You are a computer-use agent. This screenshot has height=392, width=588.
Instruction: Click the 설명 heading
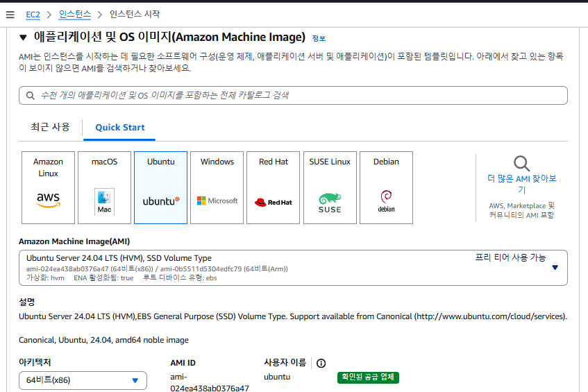(27, 302)
